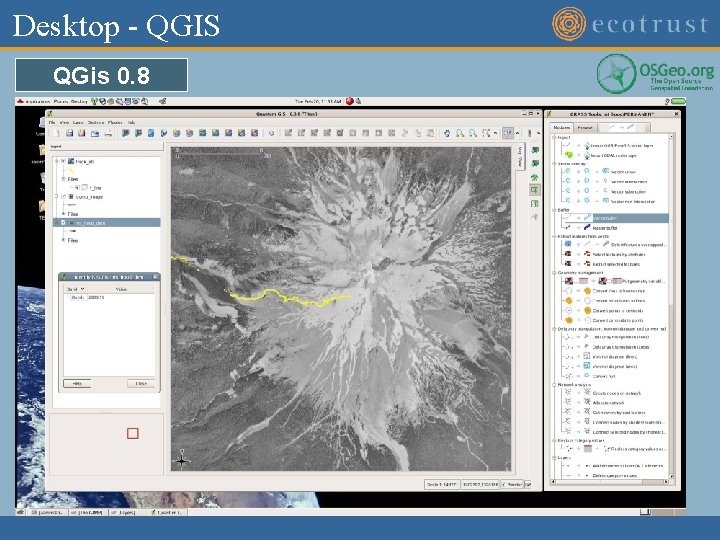Collapse the track_all layer tree node
This screenshot has height=540, width=720.
[56, 161]
